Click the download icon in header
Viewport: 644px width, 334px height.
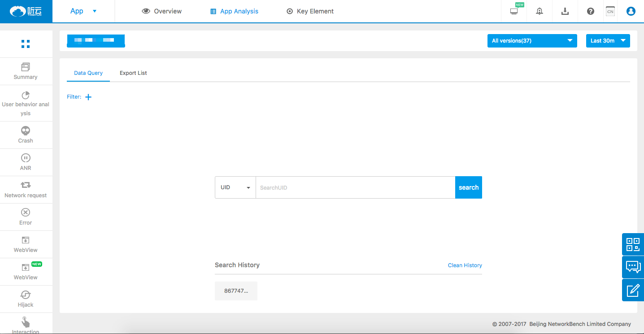point(565,11)
